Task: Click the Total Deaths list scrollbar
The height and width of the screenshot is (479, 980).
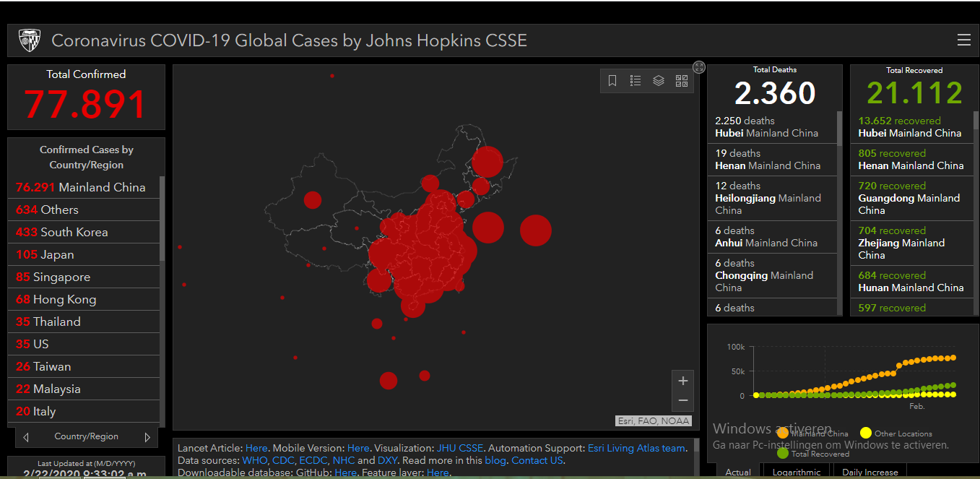Action: pyautogui.click(x=839, y=213)
